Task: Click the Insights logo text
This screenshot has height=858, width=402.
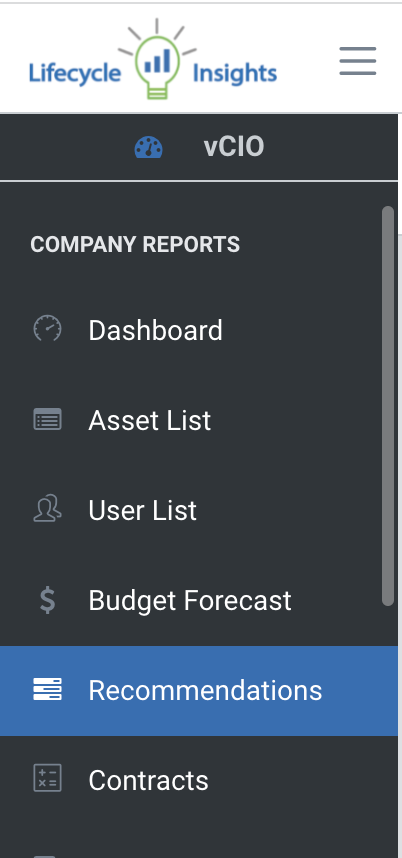Action: pos(235,73)
